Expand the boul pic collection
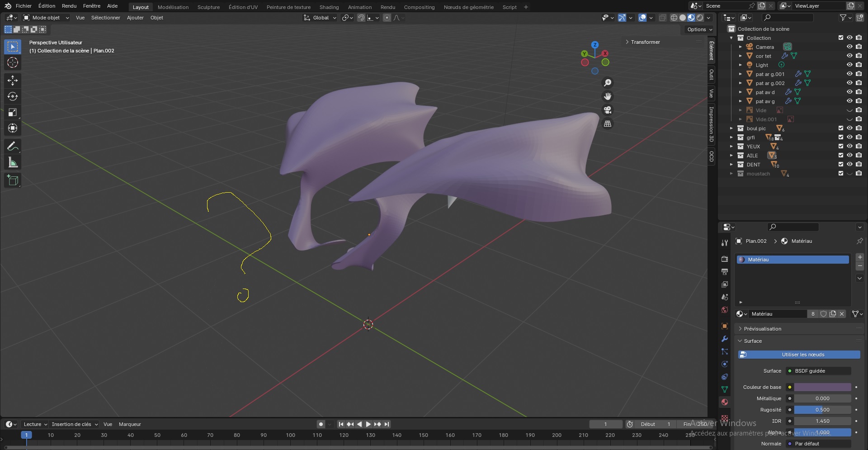 731,128
